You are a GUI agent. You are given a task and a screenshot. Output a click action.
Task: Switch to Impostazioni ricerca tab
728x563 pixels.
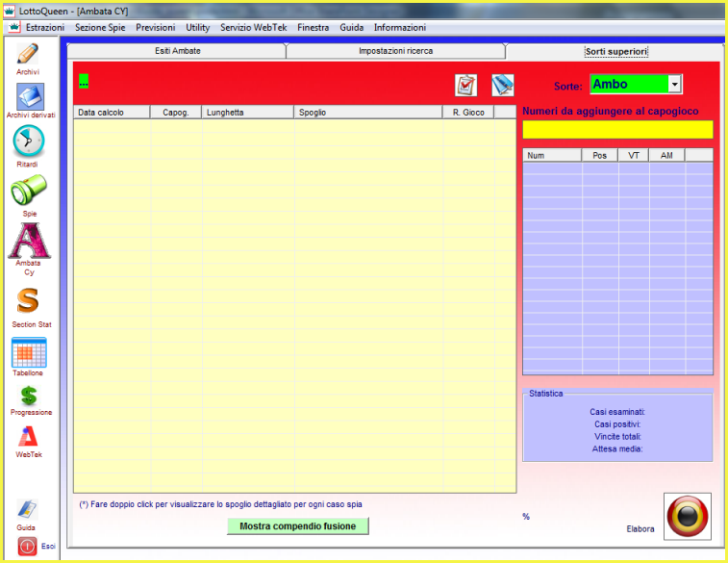(x=395, y=51)
